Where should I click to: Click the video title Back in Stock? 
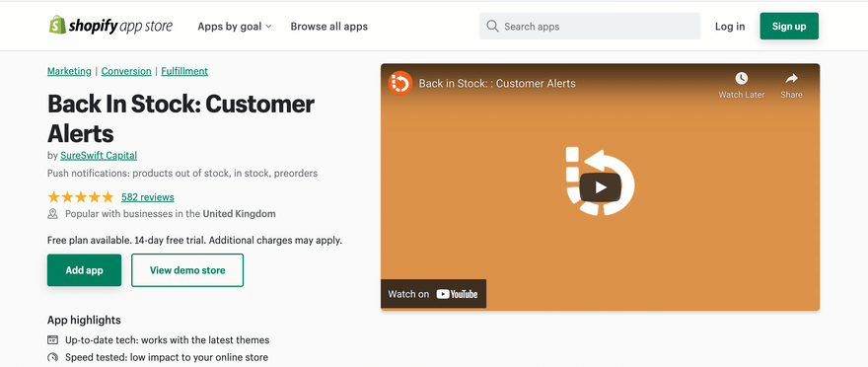coord(497,84)
